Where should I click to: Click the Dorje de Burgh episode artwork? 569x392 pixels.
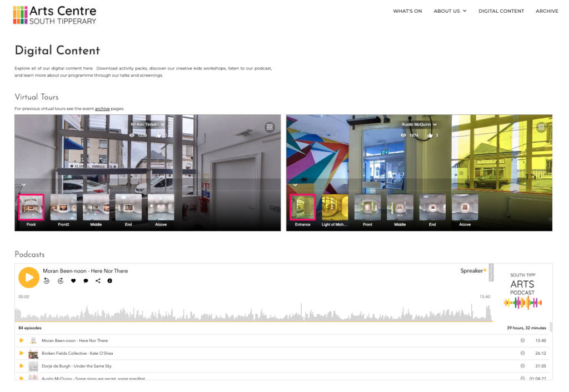[33, 366]
